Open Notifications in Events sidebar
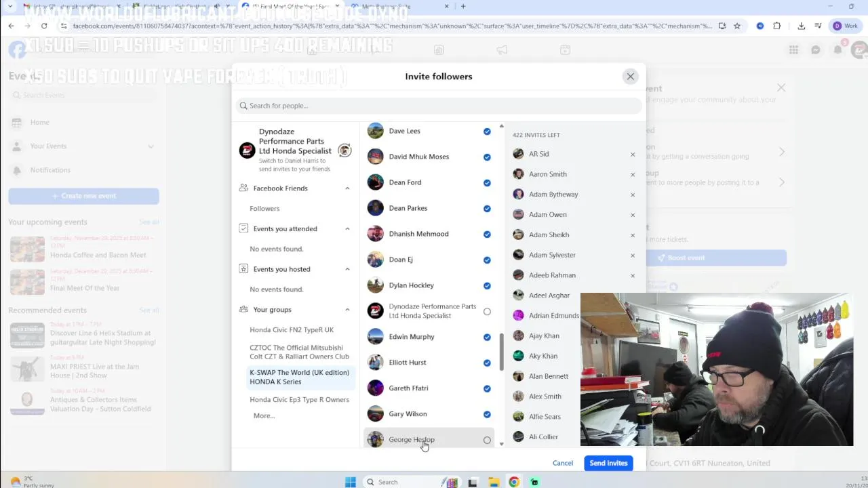This screenshot has height=488, width=868. click(x=83, y=170)
